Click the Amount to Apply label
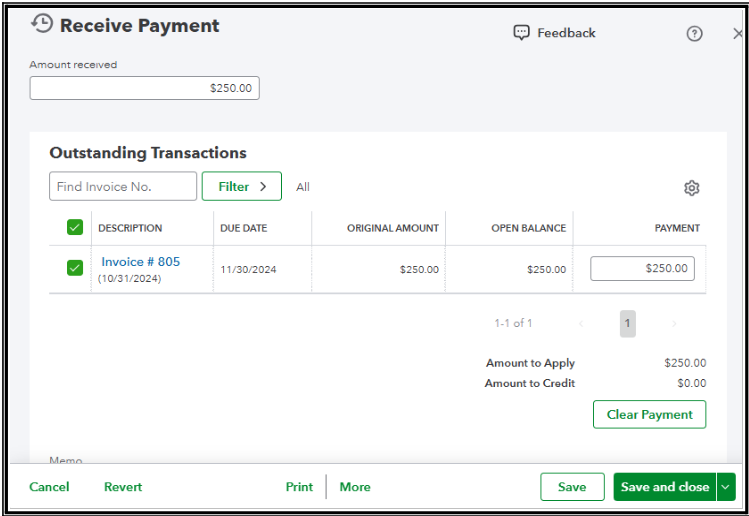 pyautogui.click(x=530, y=363)
